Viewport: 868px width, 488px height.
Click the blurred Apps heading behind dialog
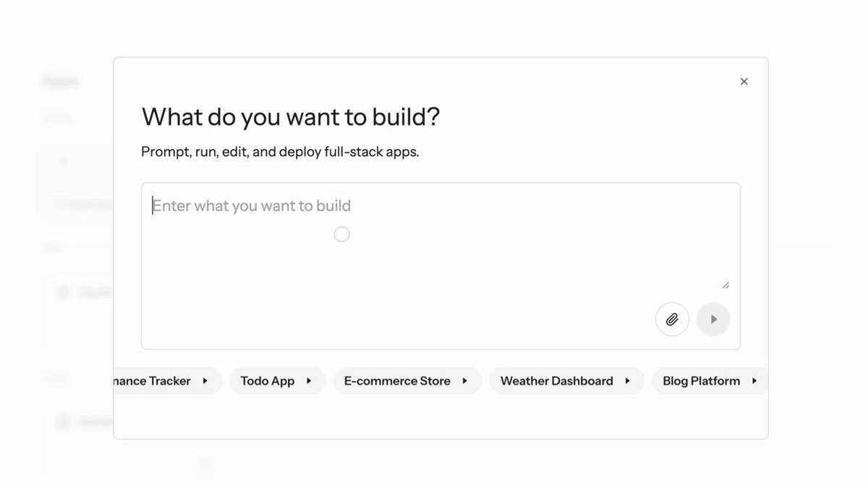61,81
